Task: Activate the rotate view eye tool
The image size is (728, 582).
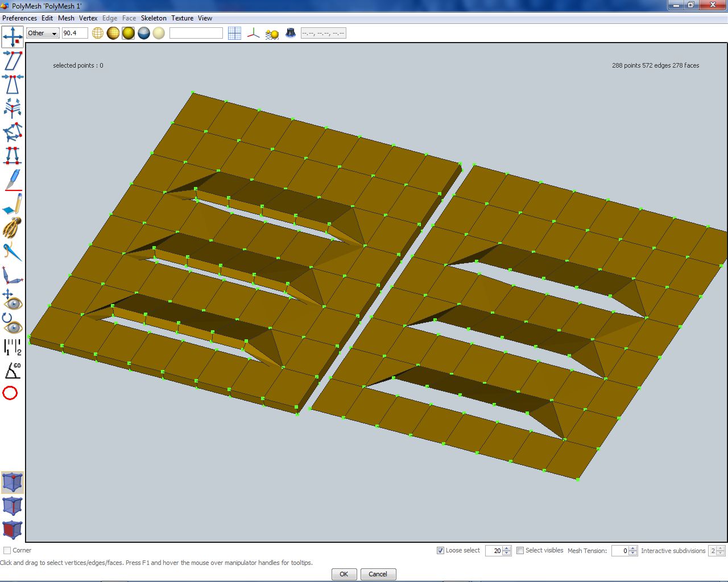Action: [x=12, y=323]
